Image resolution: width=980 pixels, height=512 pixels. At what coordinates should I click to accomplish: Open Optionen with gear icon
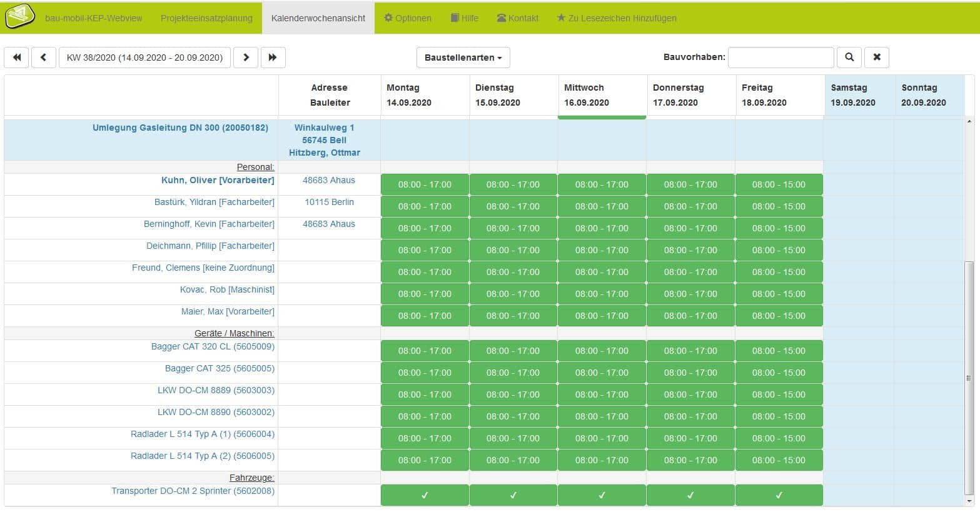(x=407, y=18)
